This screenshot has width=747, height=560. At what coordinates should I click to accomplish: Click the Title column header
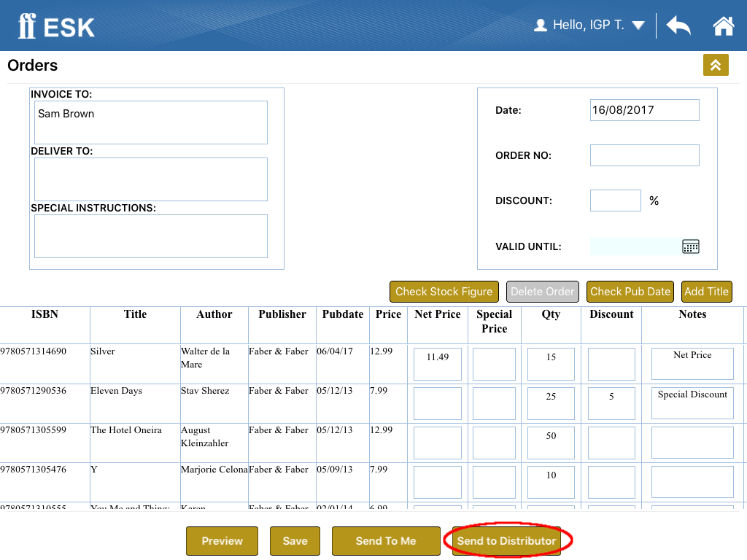(135, 314)
